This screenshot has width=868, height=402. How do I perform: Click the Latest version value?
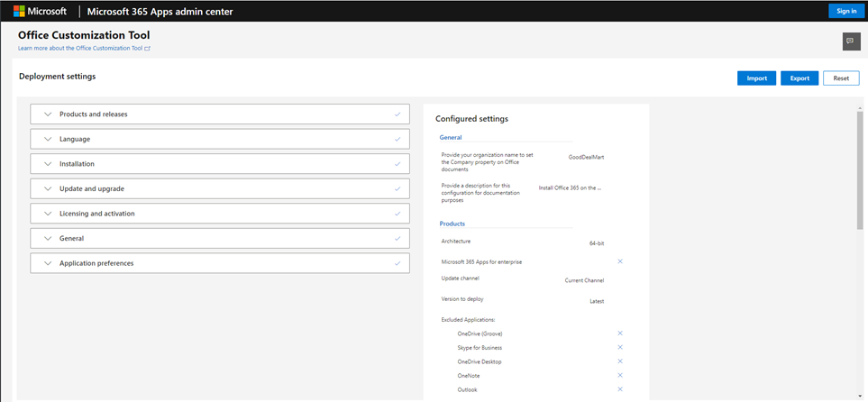(597, 302)
